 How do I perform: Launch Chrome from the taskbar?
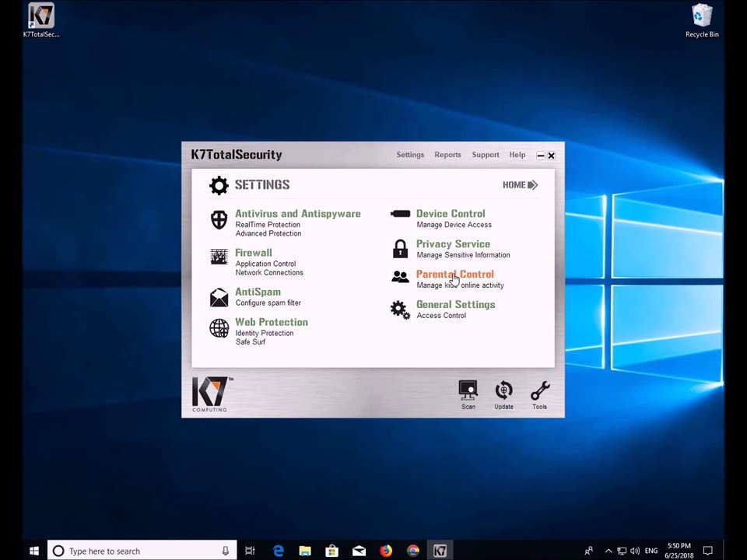(412, 551)
